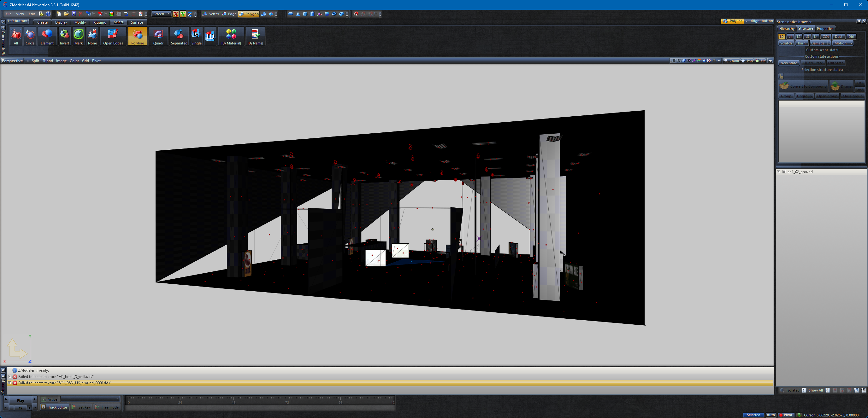
Task: Click the Track Editor button
Action: 55,407
